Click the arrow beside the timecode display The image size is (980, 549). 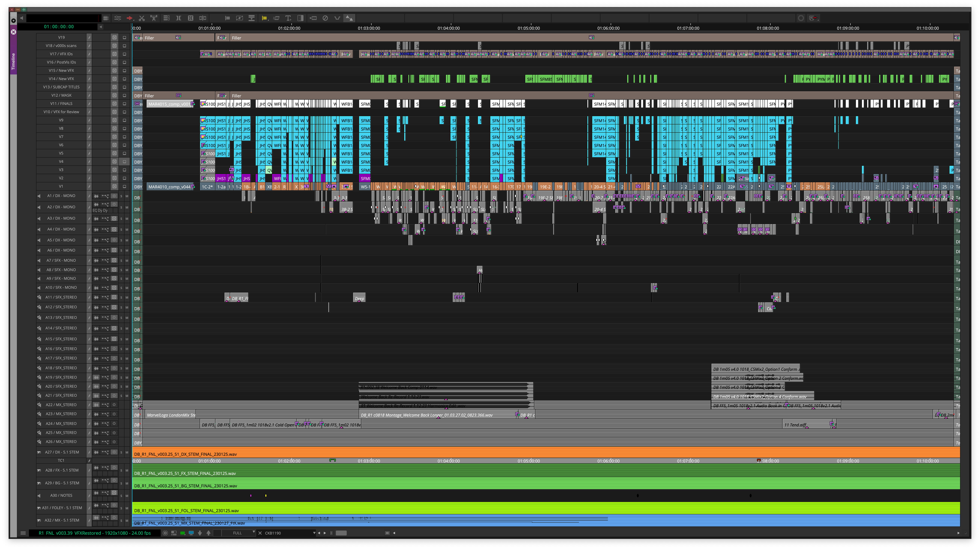[101, 27]
